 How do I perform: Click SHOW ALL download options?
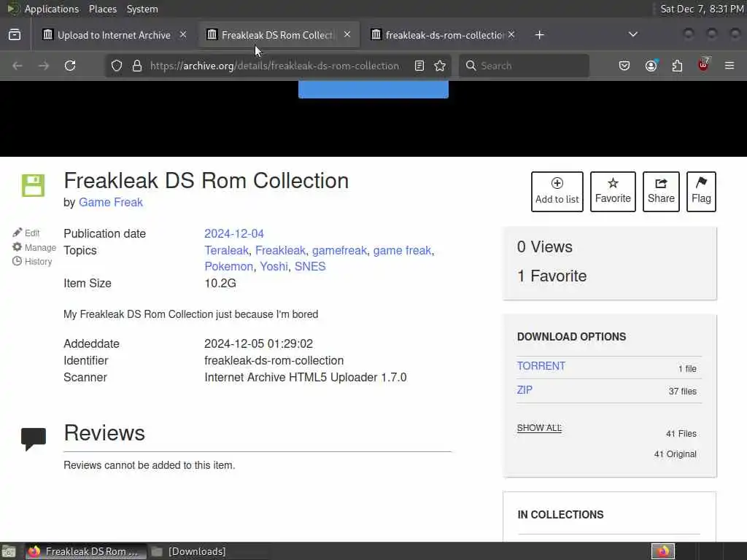coord(539,427)
